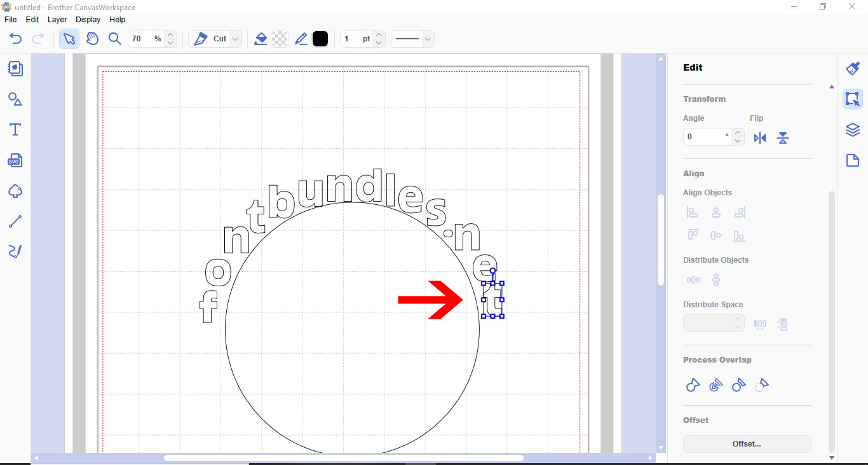
Task: Click the canvas horizontal scrollbar
Action: (x=343, y=458)
